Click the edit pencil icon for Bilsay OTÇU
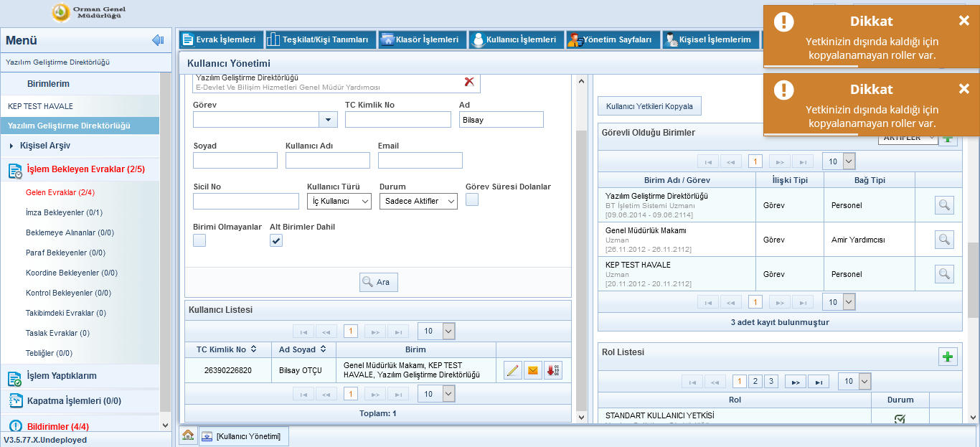This screenshot has height=447, width=980. [x=512, y=371]
